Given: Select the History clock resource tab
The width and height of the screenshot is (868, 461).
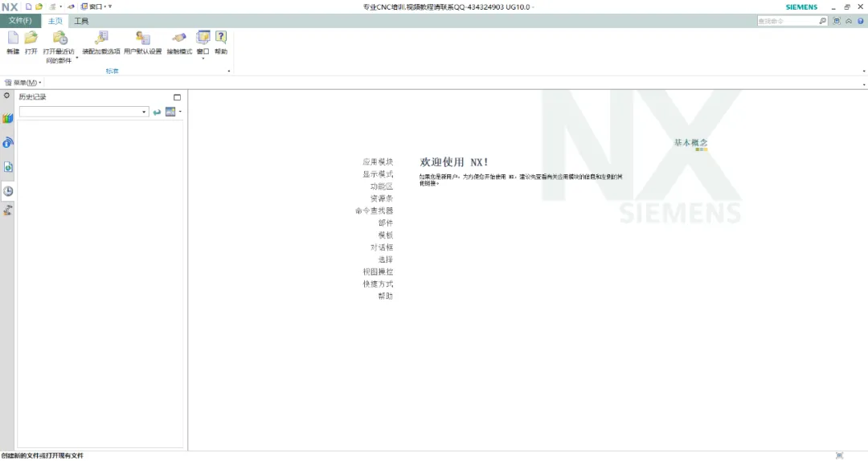Looking at the screenshot, I should click(8, 191).
